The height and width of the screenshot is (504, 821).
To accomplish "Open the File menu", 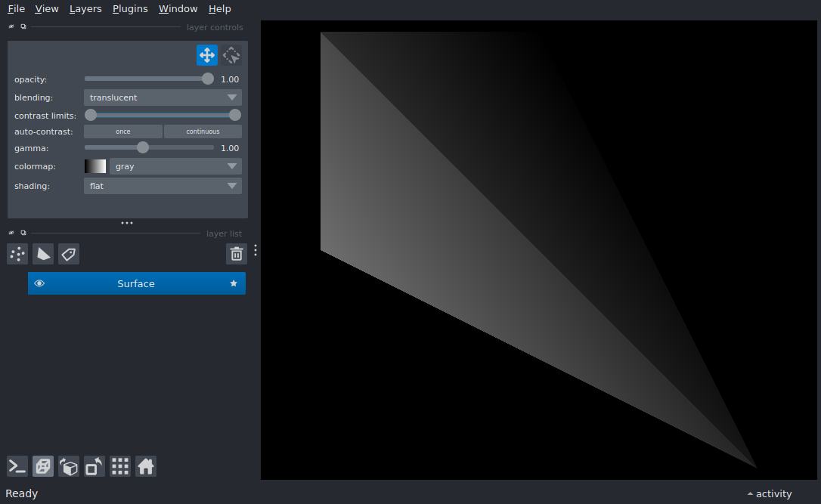I will coord(16,9).
